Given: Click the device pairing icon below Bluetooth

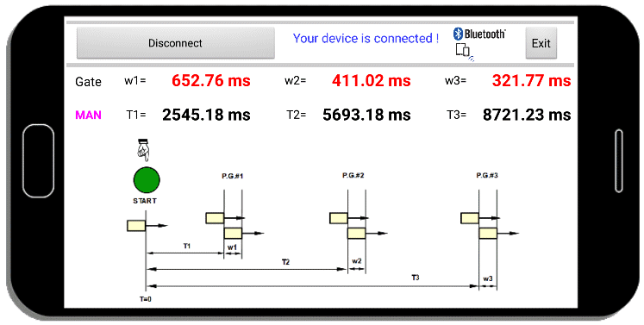Looking at the screenshot, I should coord(465,53).
